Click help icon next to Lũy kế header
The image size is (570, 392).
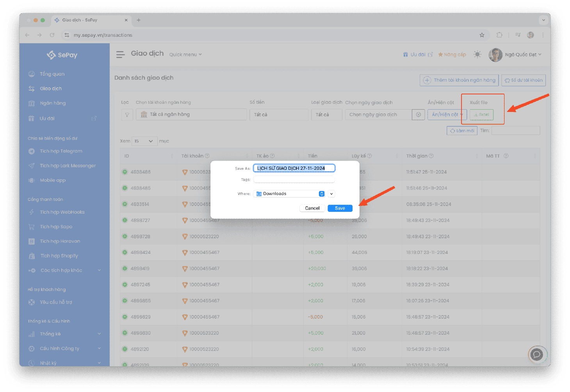pyautogui.click(x=369, y=156)
